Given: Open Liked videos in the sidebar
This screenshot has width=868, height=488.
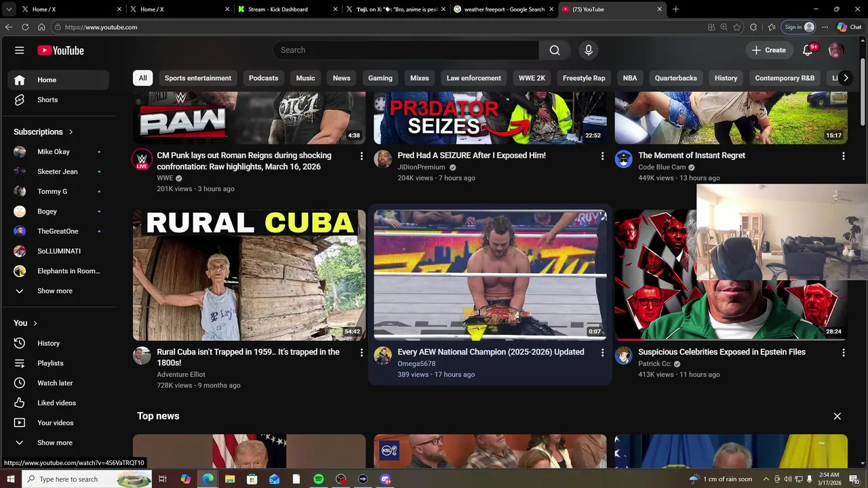Looking at the screenshot, I should pyautogui.click(x=58, y=403).
